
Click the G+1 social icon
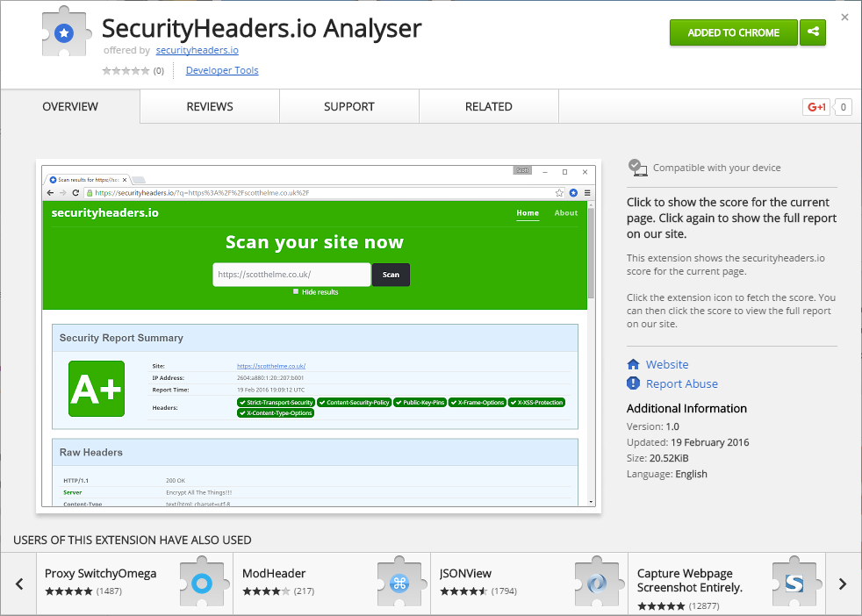coord(815,106)
